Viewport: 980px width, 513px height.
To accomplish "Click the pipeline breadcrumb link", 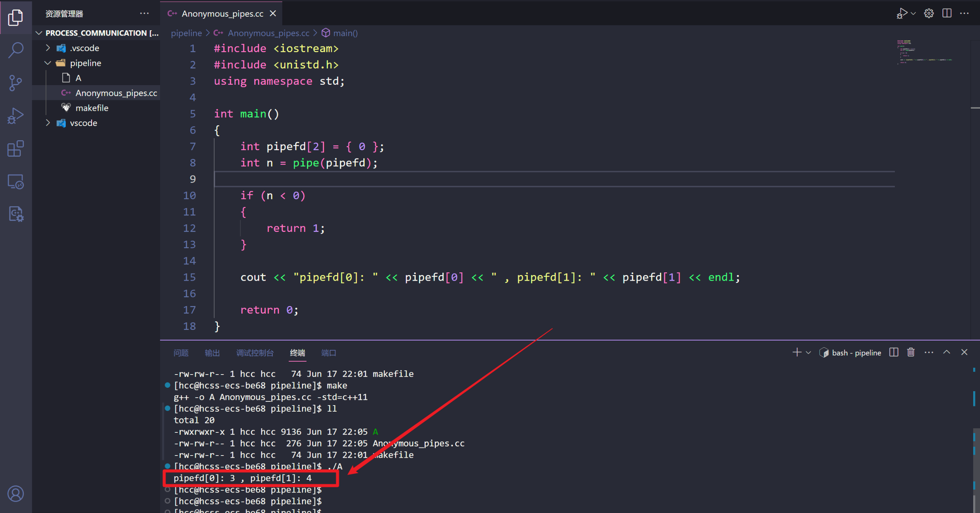I will click(x=186, y=33).
